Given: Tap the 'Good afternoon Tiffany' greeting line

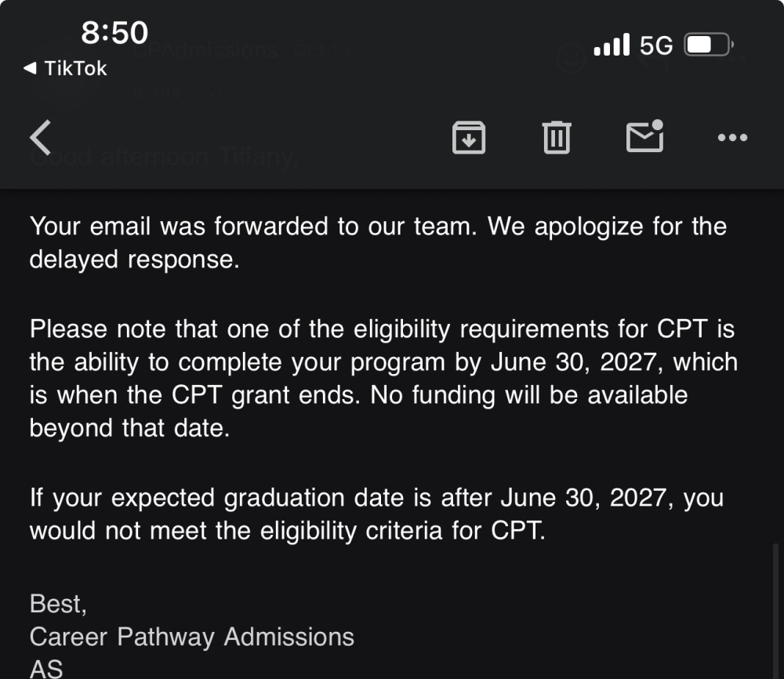Looking at the screenshot, I should point(163,157).
